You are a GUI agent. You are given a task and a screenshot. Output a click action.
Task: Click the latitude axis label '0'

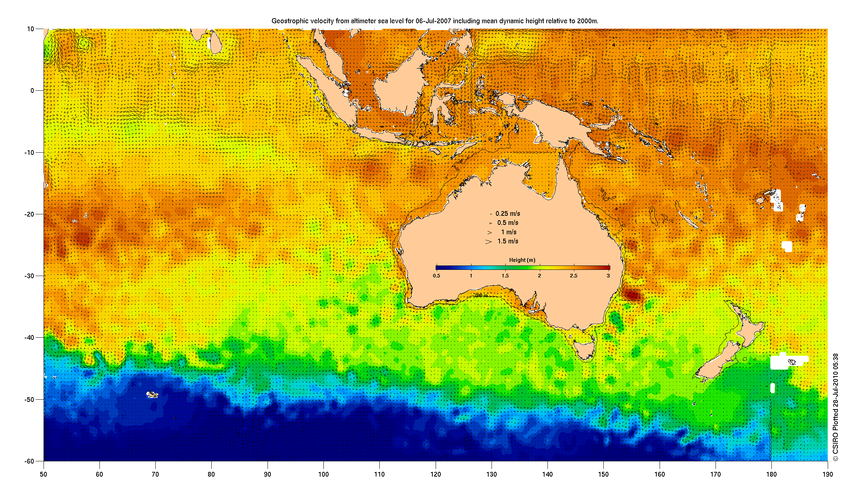tap(32, 91)
